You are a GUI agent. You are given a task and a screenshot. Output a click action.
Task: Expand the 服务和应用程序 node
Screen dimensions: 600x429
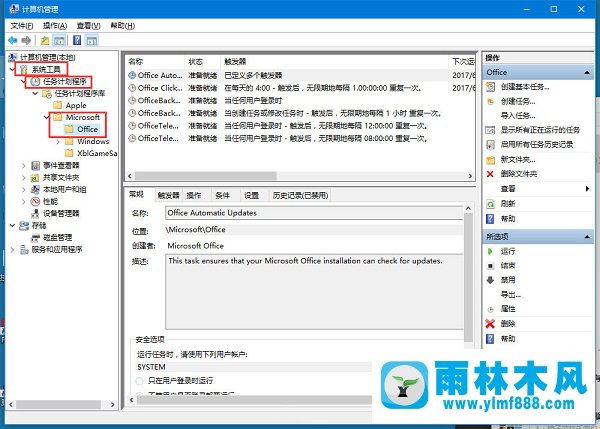(12, 250)
